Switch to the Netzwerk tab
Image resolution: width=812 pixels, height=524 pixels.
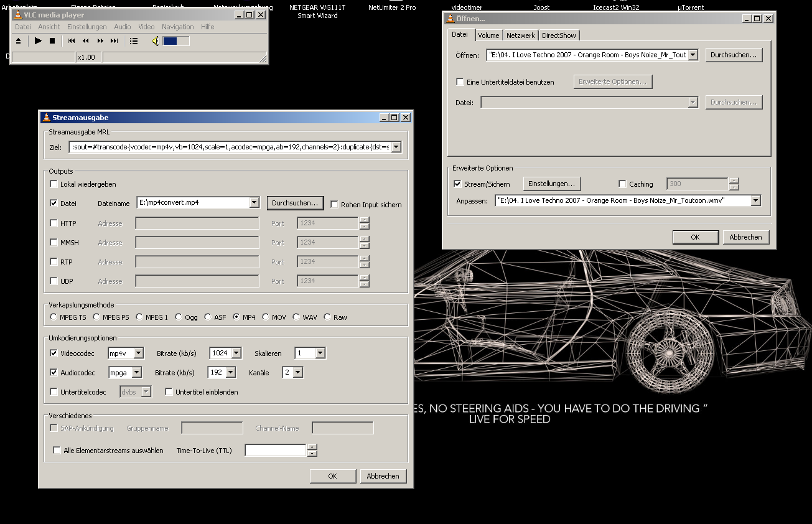tap(520, 35)
